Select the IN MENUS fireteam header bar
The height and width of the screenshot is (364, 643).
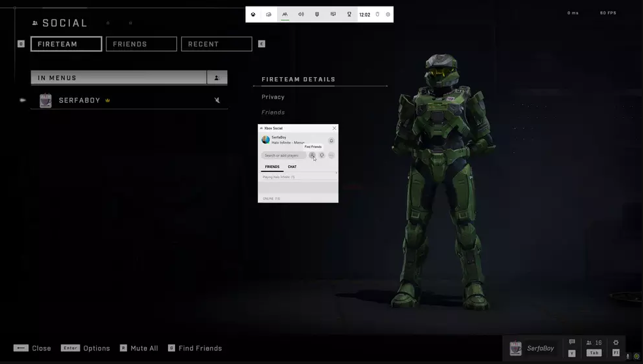point(119,78)
